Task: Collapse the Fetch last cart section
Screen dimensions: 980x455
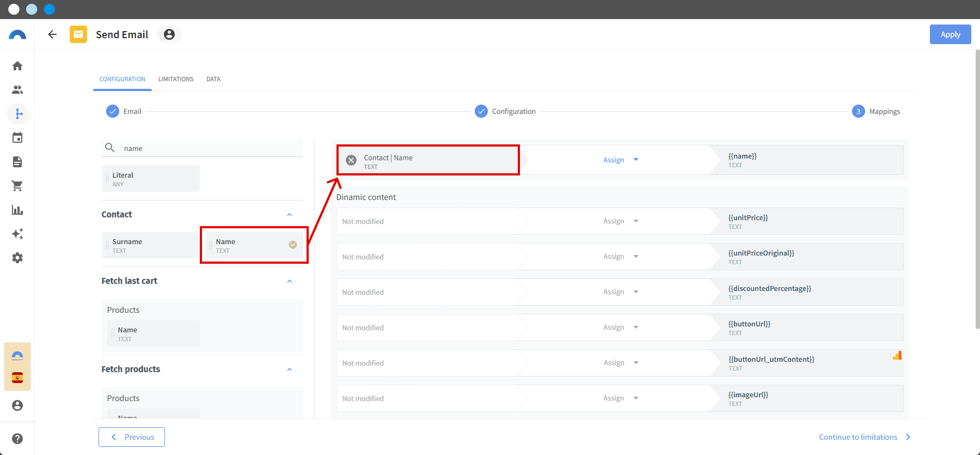Action: tap(290, 281)
